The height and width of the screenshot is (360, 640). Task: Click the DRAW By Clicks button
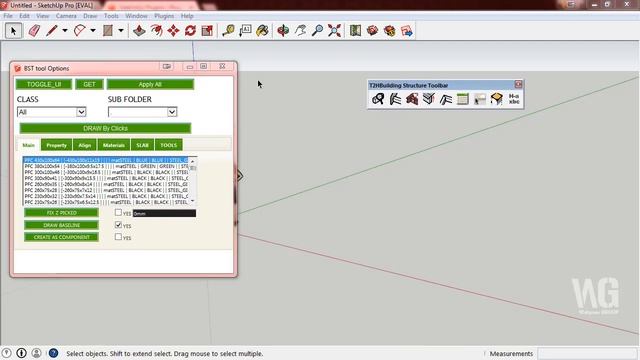(105, 128)
